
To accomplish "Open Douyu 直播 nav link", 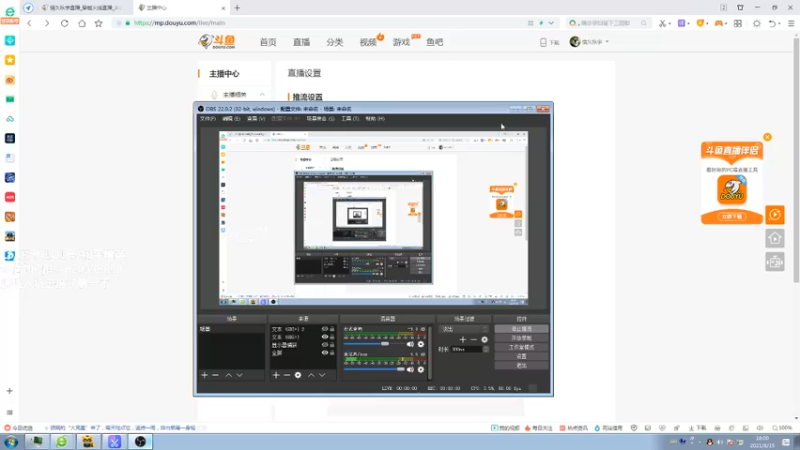I will point(302,42).
